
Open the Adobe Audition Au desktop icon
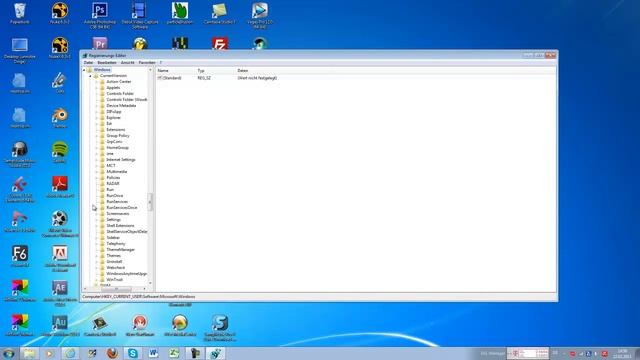pyautogui.click(x=60, y=325)
